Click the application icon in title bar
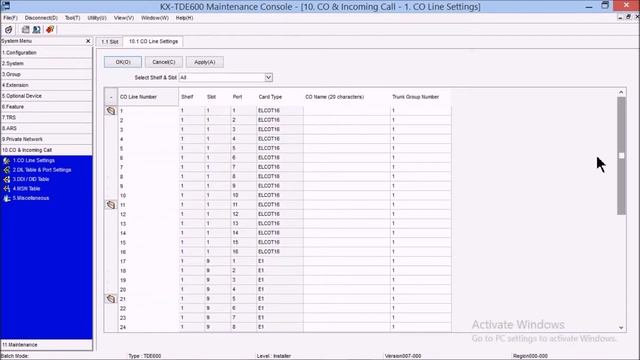This screenshot has width=640, height=360. pyautogui.click(x=6, y=6)
